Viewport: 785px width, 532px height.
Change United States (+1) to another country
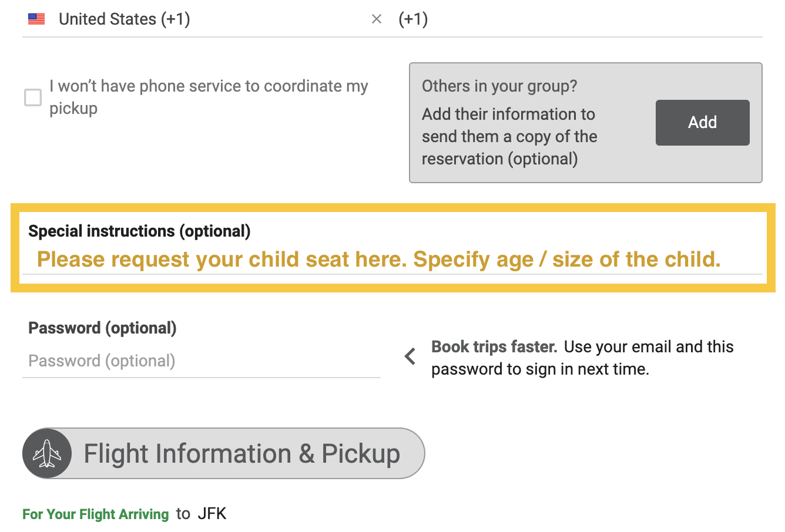pyautogui.click(x=125, y=18)
